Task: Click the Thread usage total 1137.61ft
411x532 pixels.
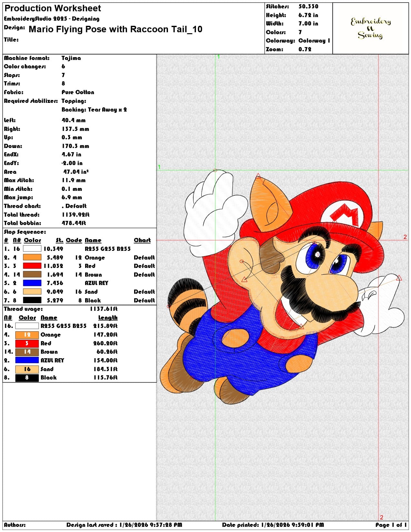Action: (103, 309)
